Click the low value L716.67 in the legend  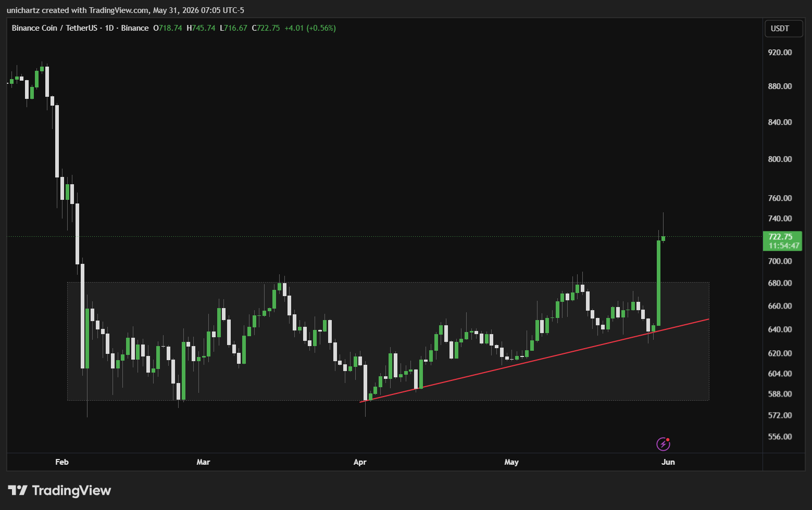(x=233, y=28)
